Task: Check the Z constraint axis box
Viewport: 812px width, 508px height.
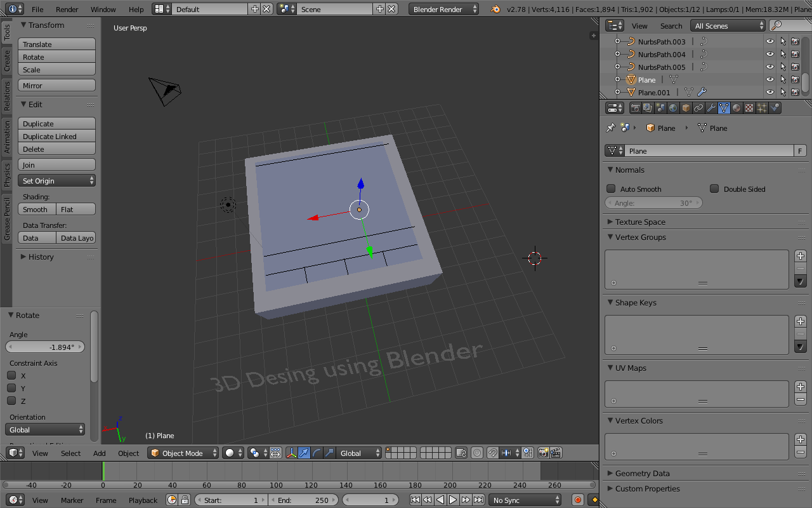Action: (11, 401)
